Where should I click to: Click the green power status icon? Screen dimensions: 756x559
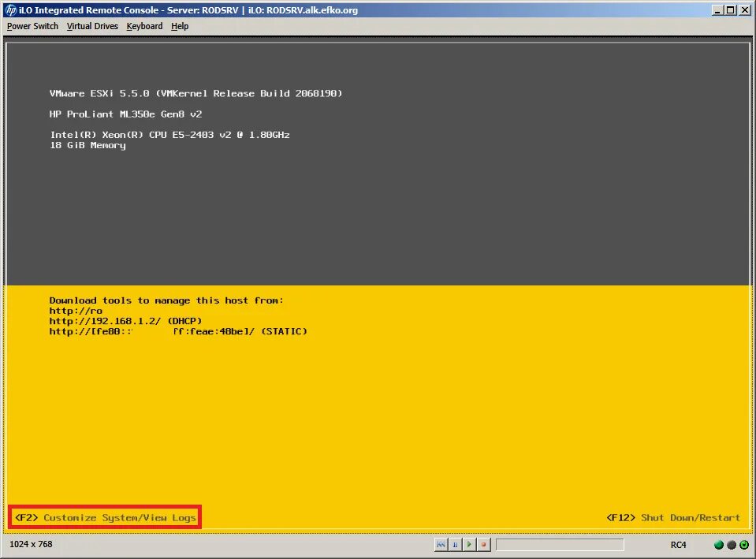coord(744,545)
